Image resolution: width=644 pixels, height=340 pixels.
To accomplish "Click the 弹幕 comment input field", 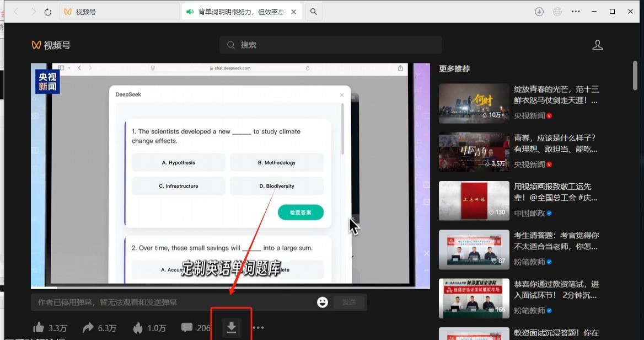I will 173,302.
